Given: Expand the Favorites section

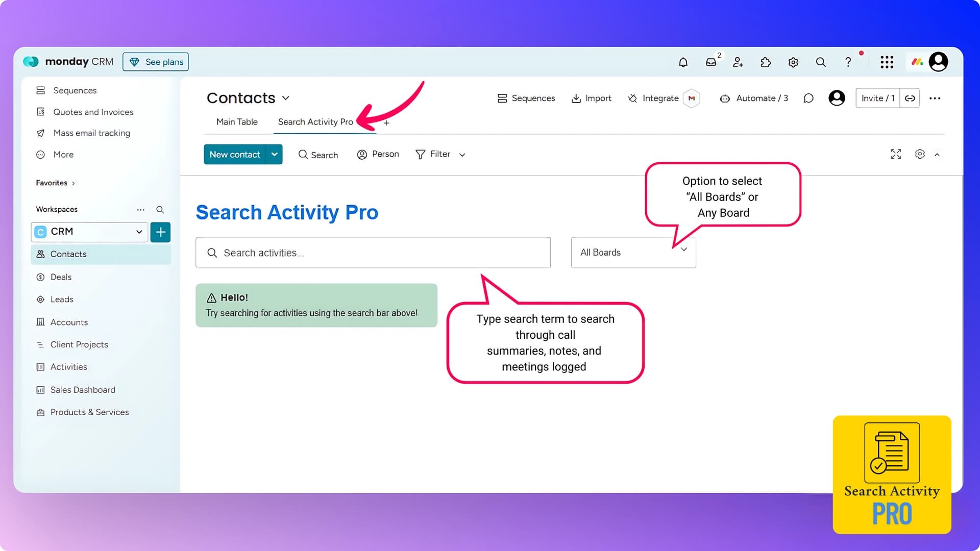Looking at the screenshot, I should click(x=56, y=183).
